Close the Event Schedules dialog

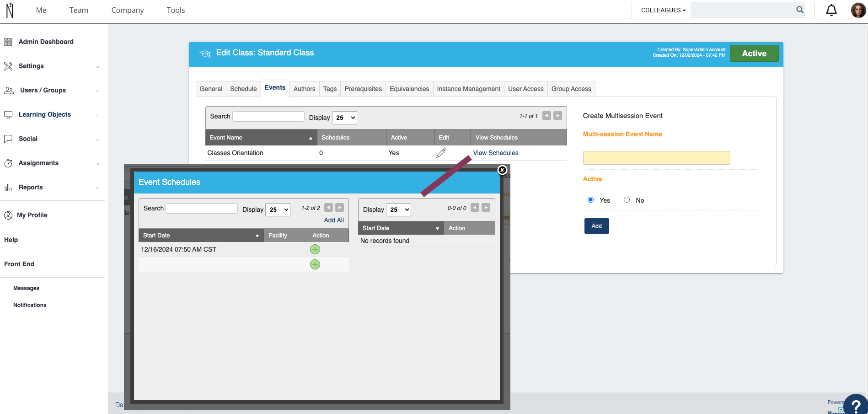point(502,170)
